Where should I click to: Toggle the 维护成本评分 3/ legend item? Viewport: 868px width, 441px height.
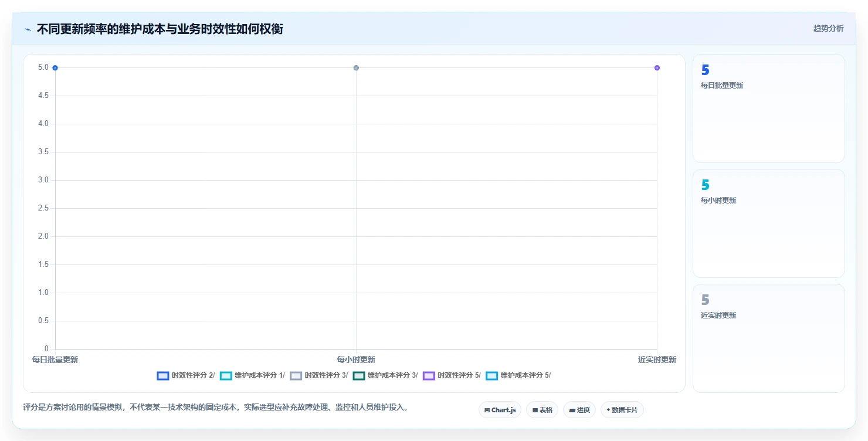[x=385, y=375]
